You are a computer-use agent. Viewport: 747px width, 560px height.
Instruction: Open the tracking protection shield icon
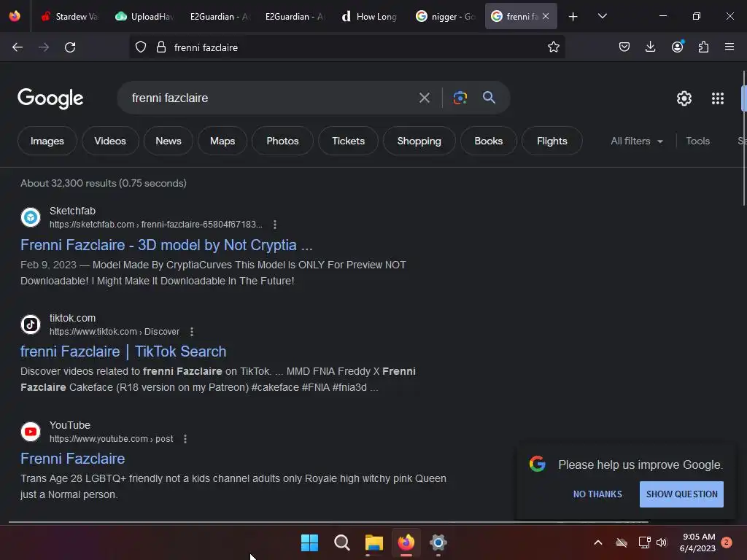click(x=141, y=47)
